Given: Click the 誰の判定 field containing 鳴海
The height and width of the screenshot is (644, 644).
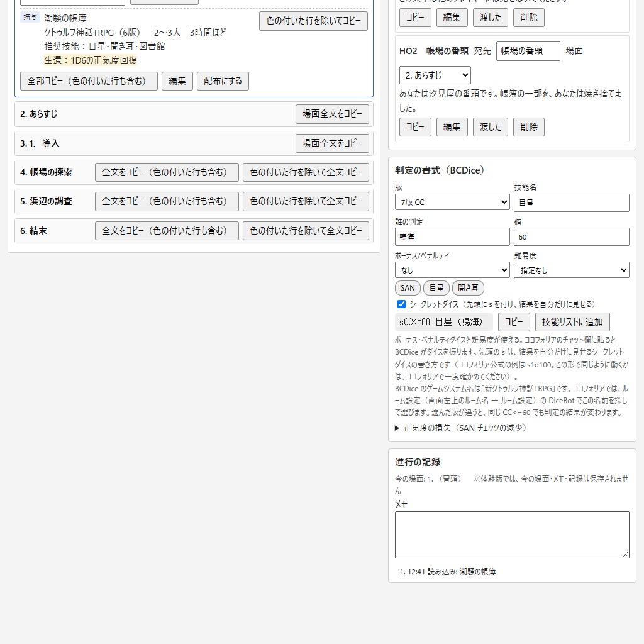Looking at the screenshot, I should (452, 237).
